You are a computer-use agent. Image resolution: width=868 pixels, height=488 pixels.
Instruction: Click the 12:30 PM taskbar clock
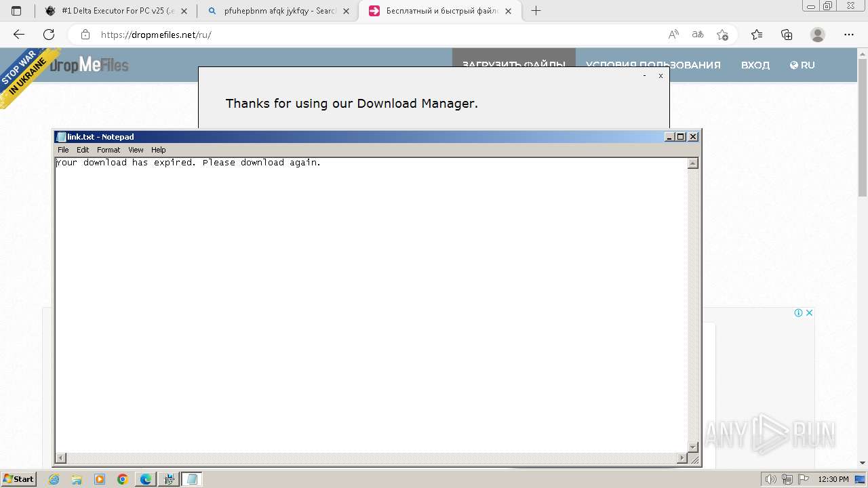[833, 479]
